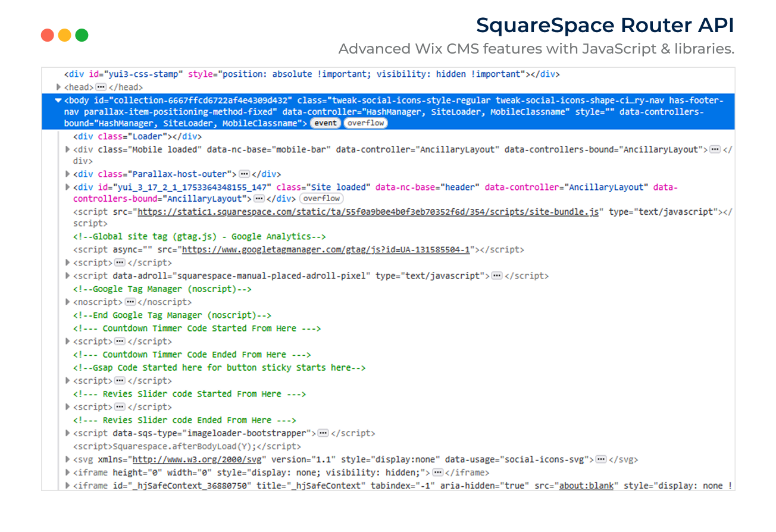Click the body id collection-6667ffcd6722af4e4309d432 value
This screenshot has height=532, width=776.
pyautogui.click(x=199, y=100)
